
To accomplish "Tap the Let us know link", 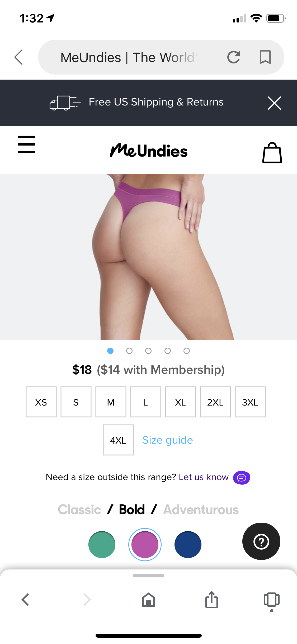I will (x=204, y=477).
